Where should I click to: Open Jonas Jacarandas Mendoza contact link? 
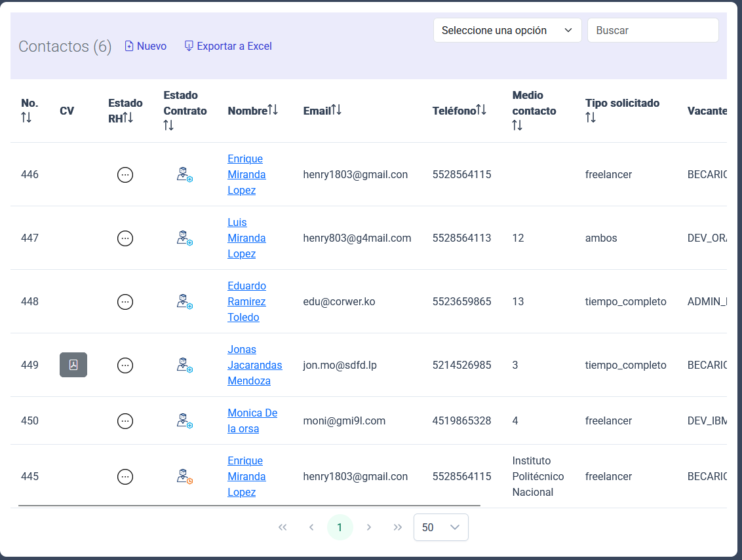pos(254,365)
